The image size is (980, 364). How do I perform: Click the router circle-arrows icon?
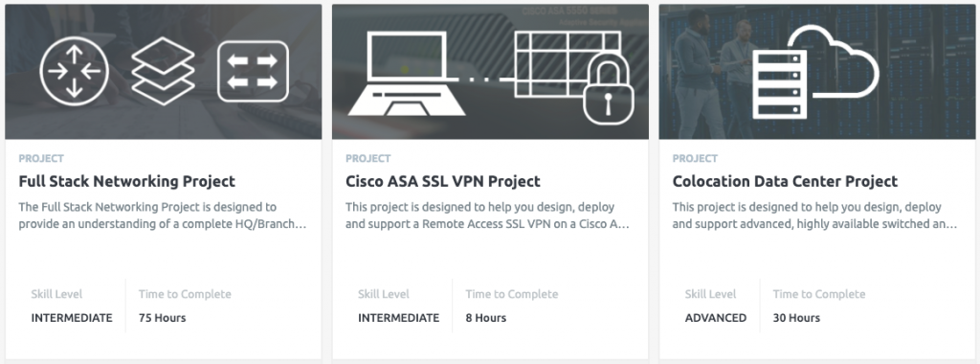point(75,71)
